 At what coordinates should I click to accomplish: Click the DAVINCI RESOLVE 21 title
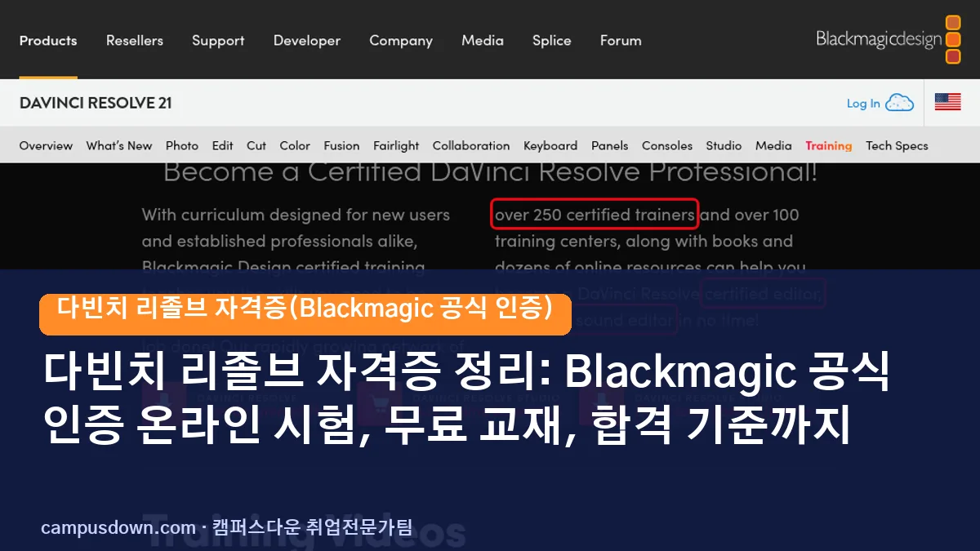tap(96, 103)
